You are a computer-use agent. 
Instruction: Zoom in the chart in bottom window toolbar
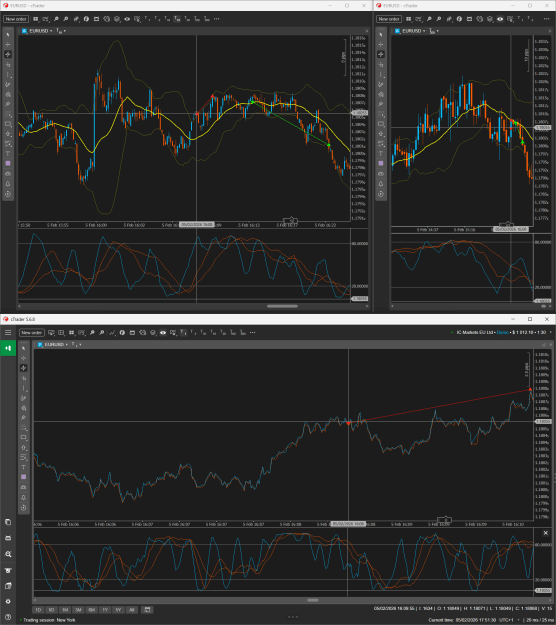(92, 332)
